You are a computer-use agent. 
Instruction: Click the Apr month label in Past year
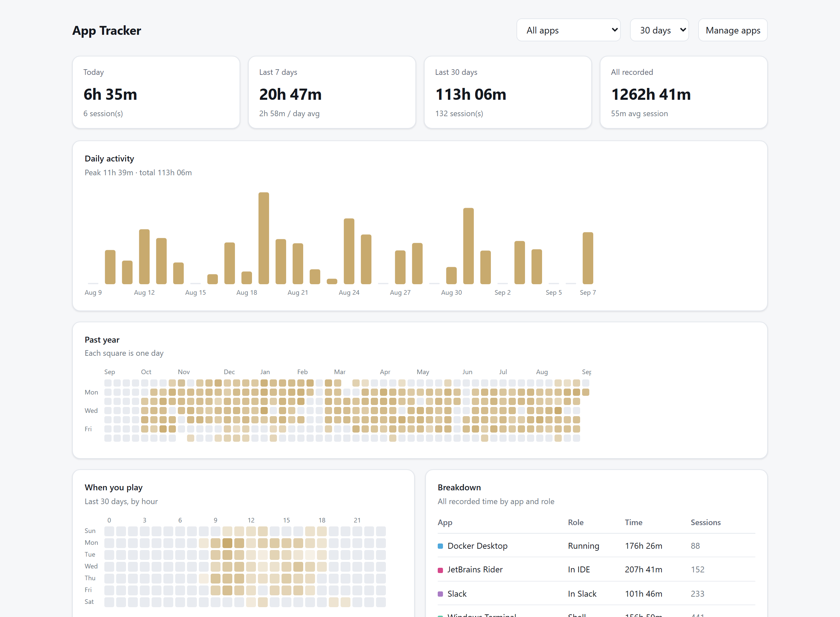(x=385, y=372)
